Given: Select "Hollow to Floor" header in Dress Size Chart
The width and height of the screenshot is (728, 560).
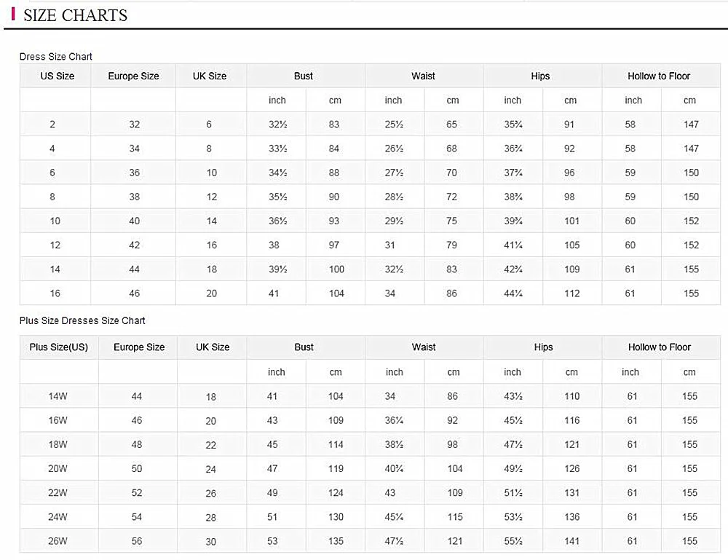Looking at the screenshot, I should point(659,76).
